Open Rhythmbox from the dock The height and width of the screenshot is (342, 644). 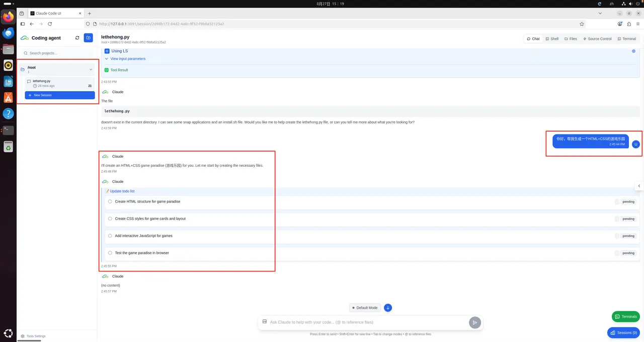(x=8, y=65)
